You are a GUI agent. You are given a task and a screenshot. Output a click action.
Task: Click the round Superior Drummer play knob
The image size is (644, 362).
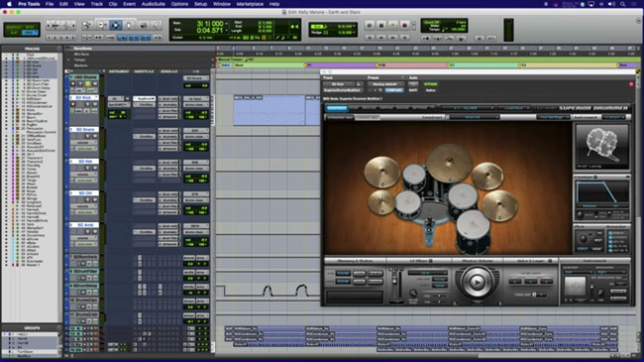pos(477,283)
